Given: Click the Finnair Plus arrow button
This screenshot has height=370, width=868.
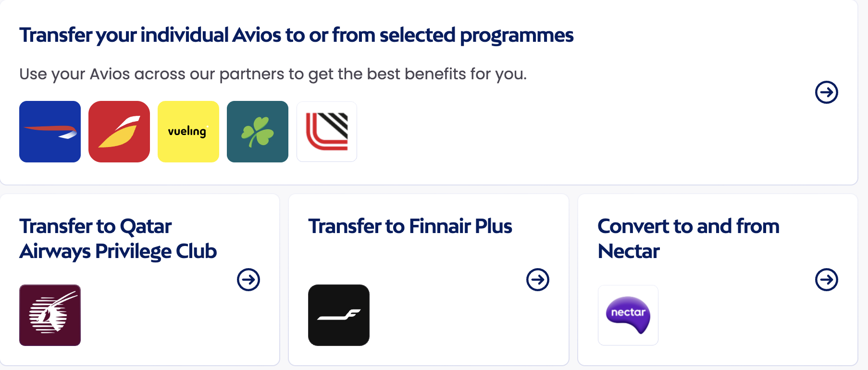Looking at the screenshot, I should (537, 280).
